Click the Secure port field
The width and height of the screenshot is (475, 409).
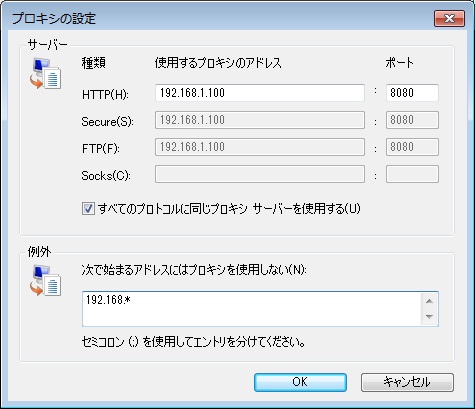pos(412,120)
